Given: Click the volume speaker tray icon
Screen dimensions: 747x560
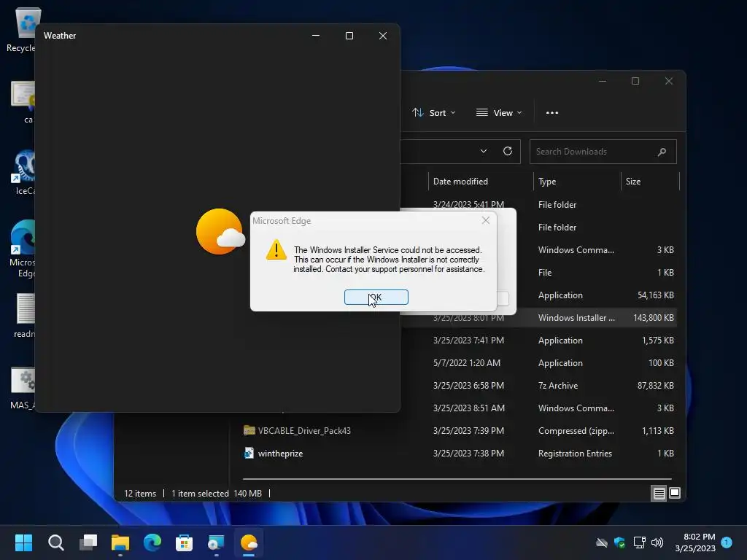Looking at the screenshot, I should coord(657,542).
